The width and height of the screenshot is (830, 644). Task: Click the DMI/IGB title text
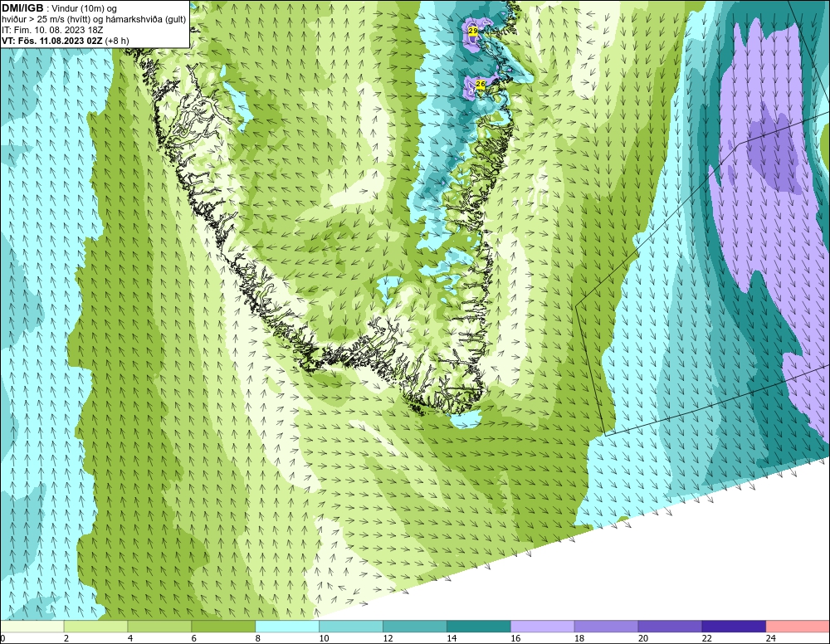[22, 8]
